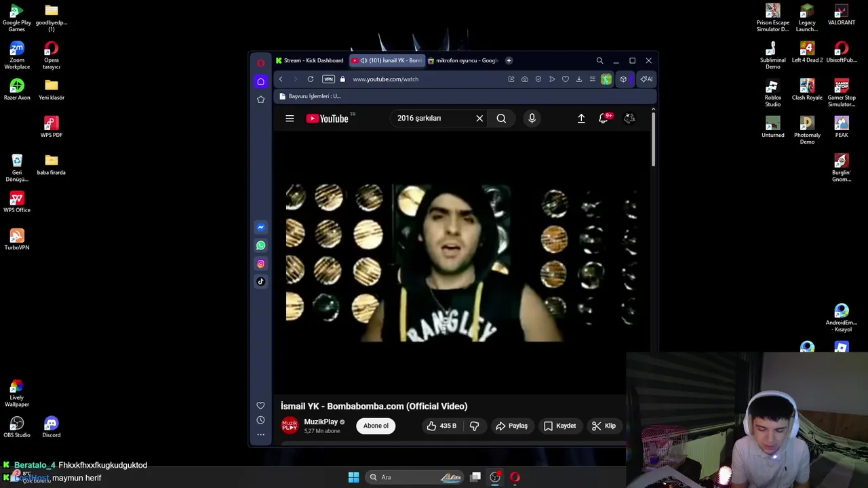Click the page vertical scrollbar

pyautogui.click(x=653, y=138)
